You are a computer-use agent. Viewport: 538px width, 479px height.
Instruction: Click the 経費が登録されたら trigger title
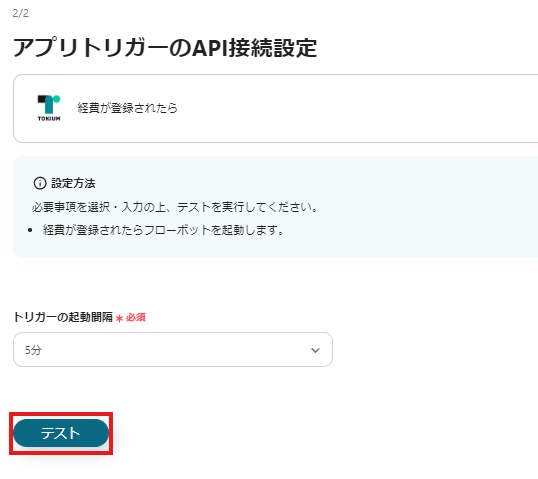click(x=127, y=108)
